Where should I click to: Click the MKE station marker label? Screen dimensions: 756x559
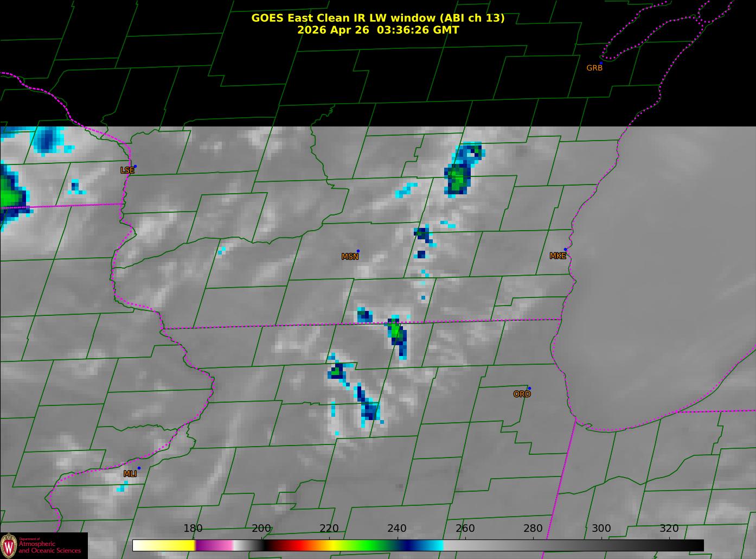click(x=558, y=256)
